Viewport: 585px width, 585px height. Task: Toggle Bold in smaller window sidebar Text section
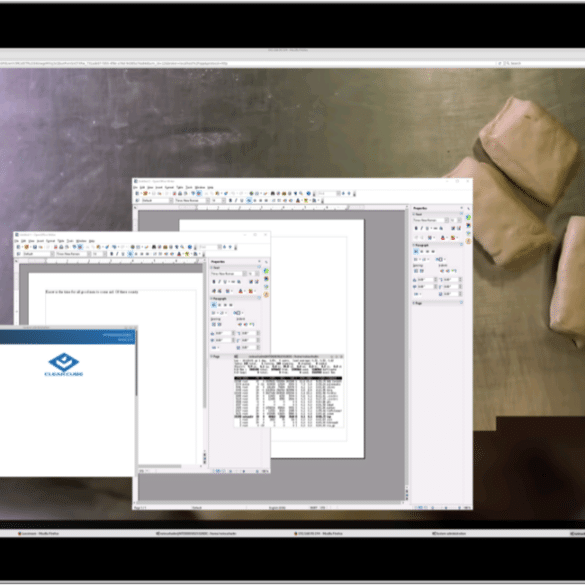click(x=214, y=282)
